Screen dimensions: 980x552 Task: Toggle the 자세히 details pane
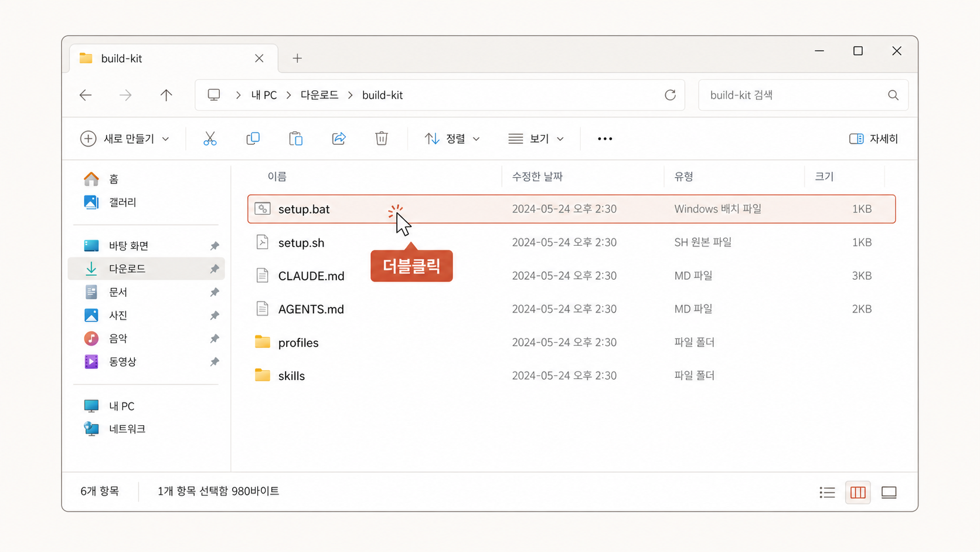873,139
